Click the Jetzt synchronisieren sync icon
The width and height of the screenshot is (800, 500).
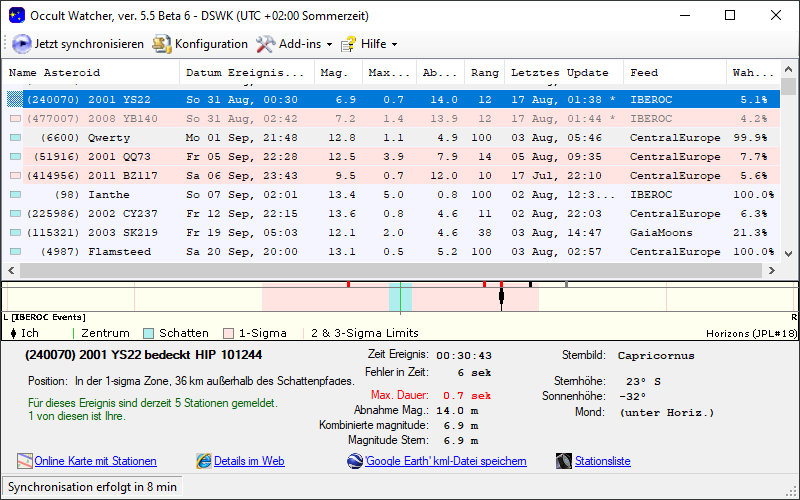[x=21, y=44]
